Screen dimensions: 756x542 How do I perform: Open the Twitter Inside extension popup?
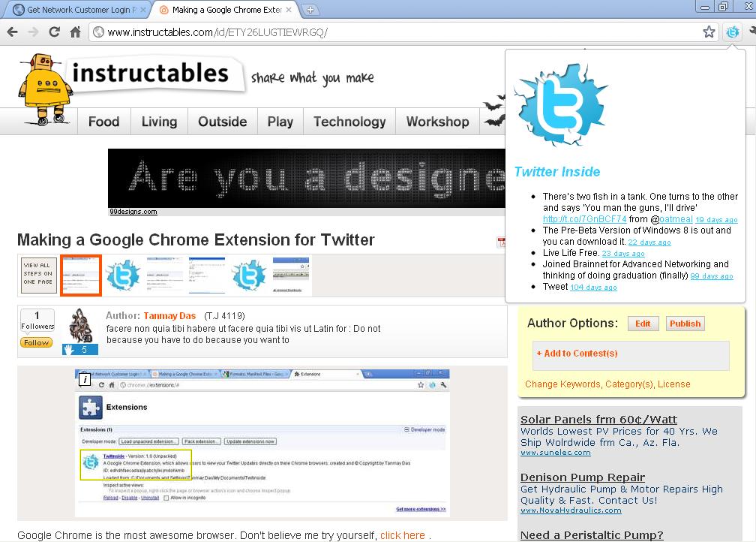(x=733, y=32)
